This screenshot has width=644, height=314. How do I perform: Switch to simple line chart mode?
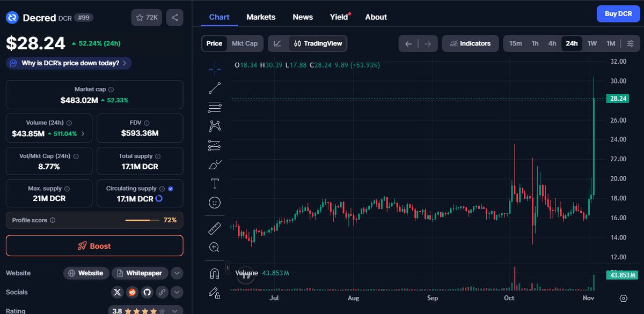coord(277,43)
